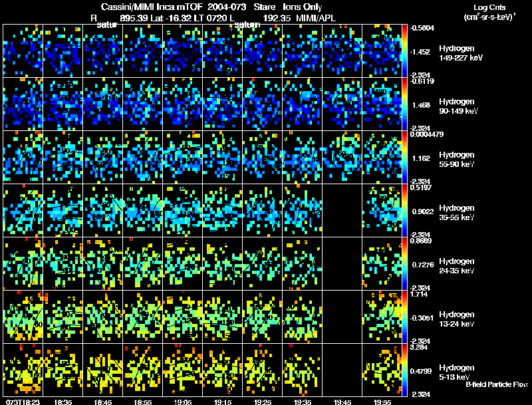Click the '18:35' time axis label
Viewport: 532px width, 405px height.
coord(63,402)
